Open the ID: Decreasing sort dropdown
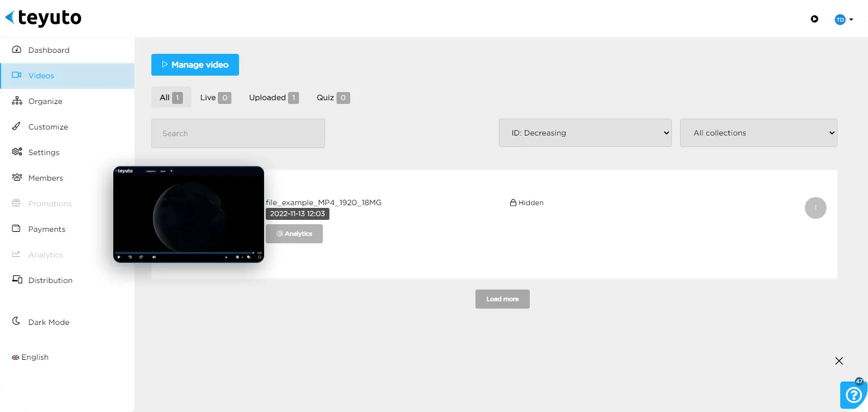This screenshot has width=868, height=412. pos(585,133)
